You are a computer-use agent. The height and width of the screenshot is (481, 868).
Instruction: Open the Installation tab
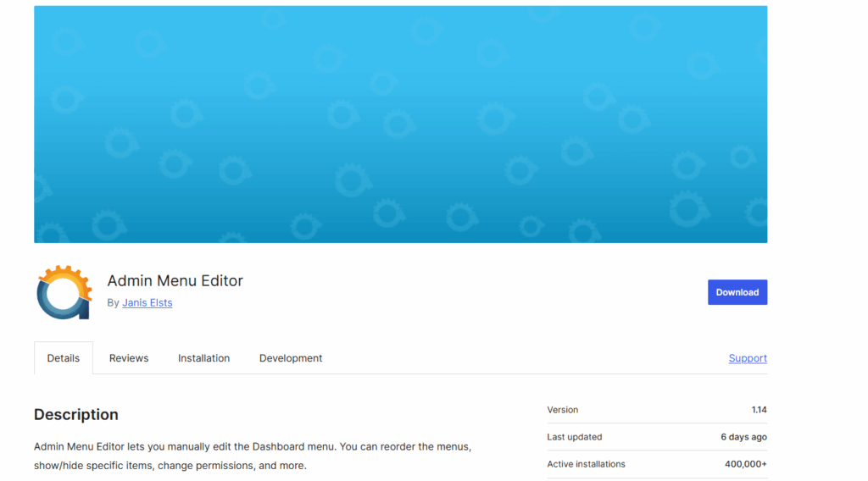click(x=203, y=357)
